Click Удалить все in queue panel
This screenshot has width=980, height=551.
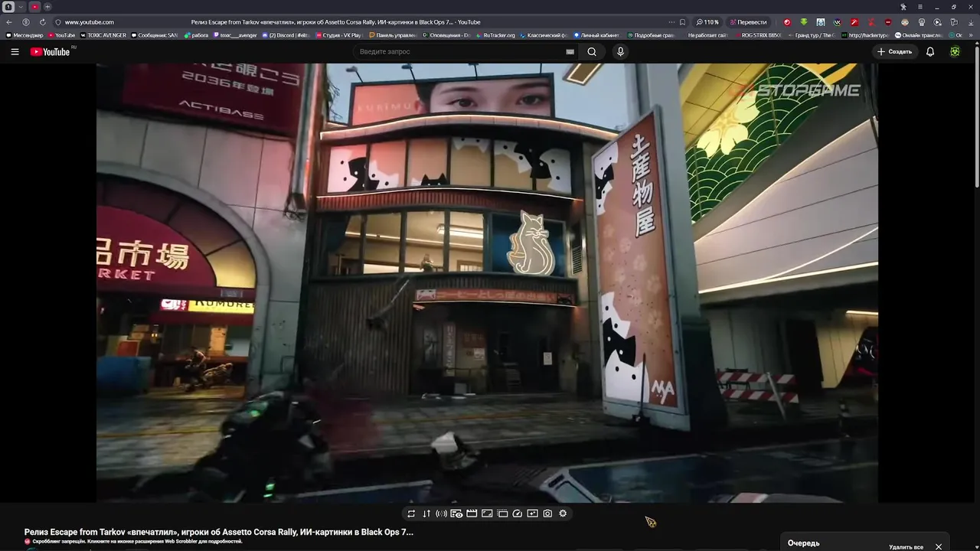906,546
